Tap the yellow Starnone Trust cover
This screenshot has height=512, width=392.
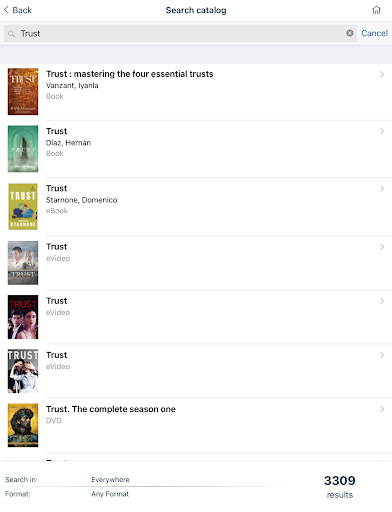point(23,207)
